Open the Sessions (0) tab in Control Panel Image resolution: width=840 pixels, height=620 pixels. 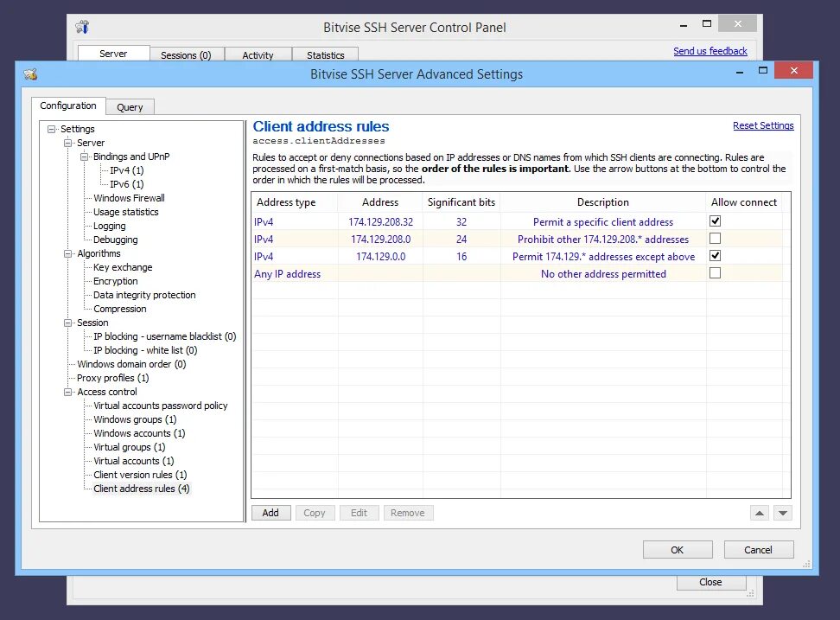pos(186,55)
